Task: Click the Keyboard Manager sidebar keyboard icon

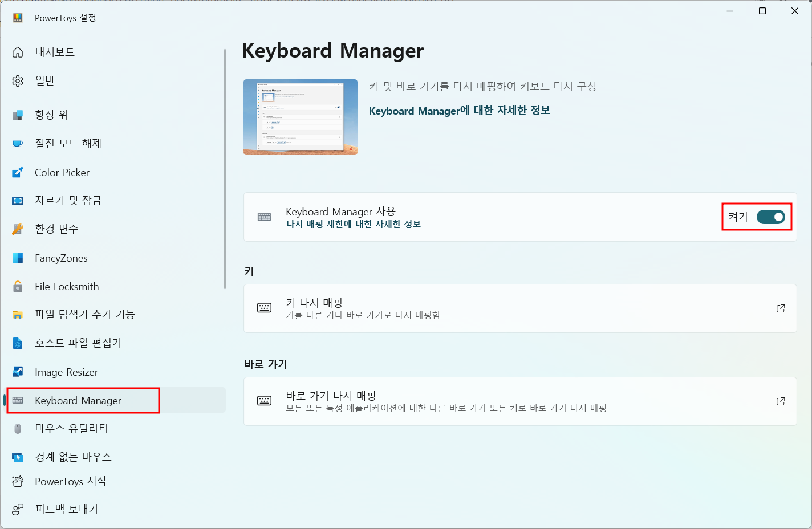Action: pyautogui.click(x=18, y=400)
